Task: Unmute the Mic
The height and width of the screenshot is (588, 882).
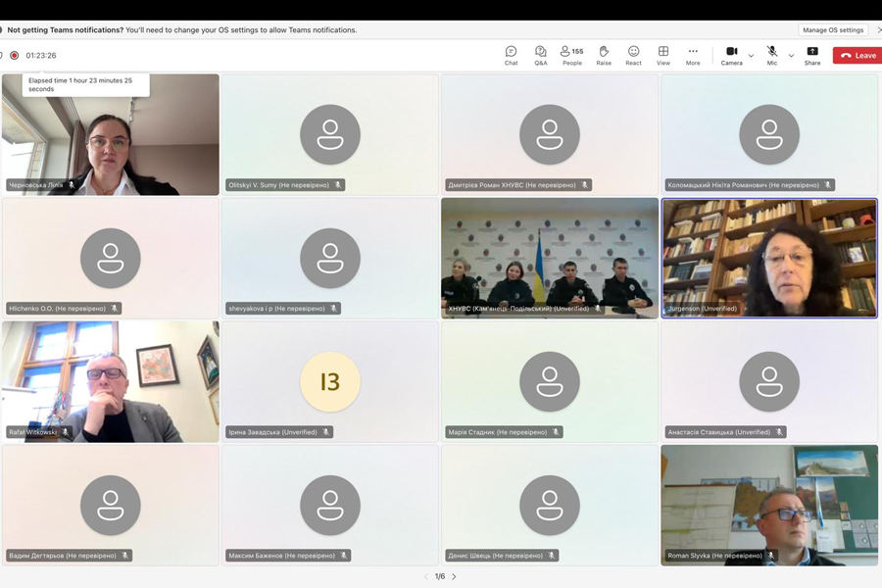Action: (x=772, y=55)
